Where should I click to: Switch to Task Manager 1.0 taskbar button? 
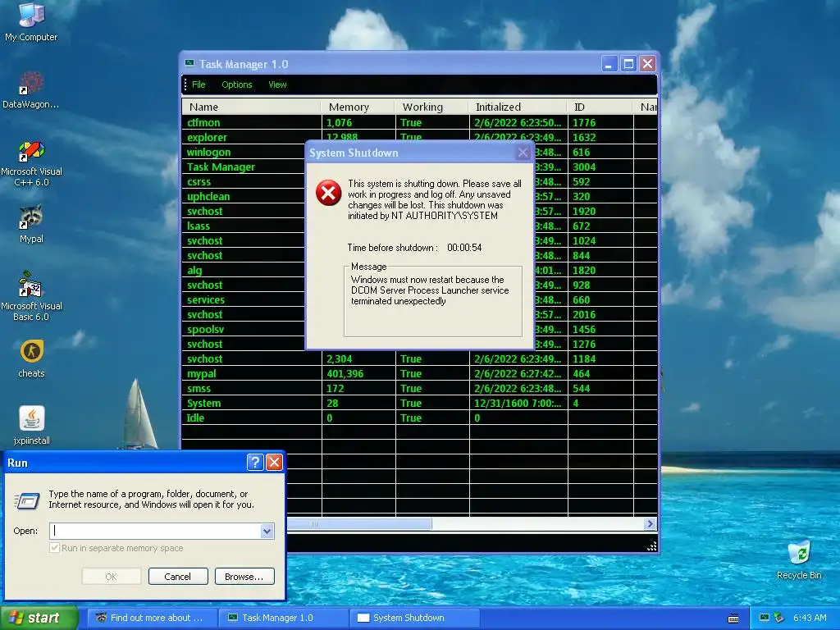[283, 618]
